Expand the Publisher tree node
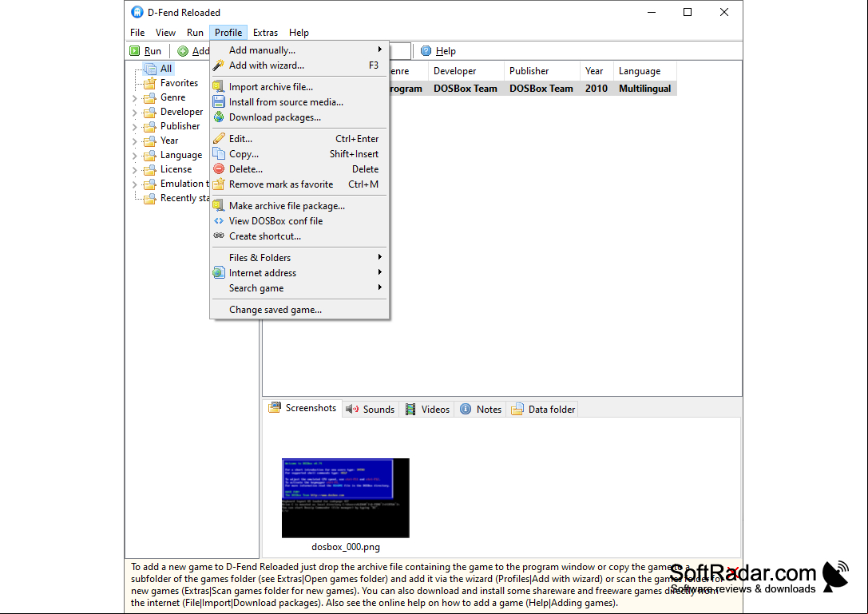Image resolution: width=868 pixels, height=614 pixels. pyautogui.click(x=134, y=127)
